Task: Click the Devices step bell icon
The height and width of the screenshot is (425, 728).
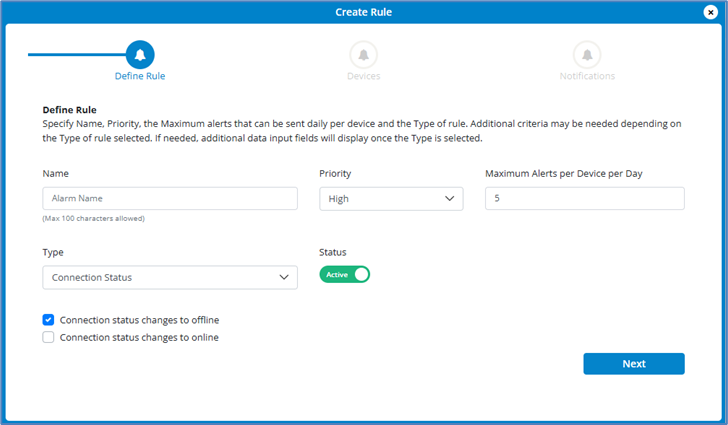Action: (x=363, y=54)
